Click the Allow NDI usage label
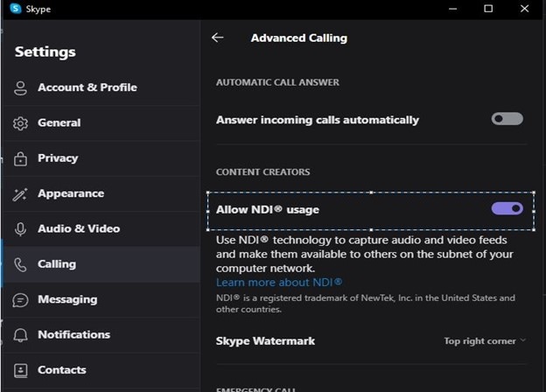 268,210
